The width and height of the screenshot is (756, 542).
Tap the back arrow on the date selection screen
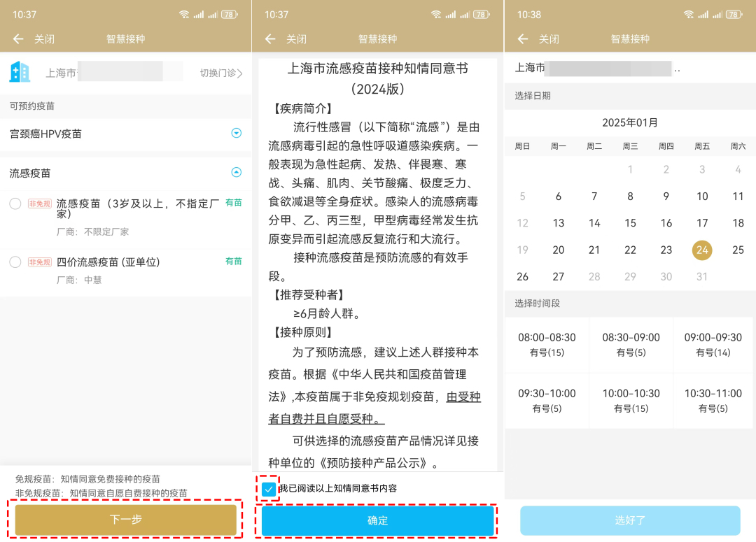click(522, 39)
